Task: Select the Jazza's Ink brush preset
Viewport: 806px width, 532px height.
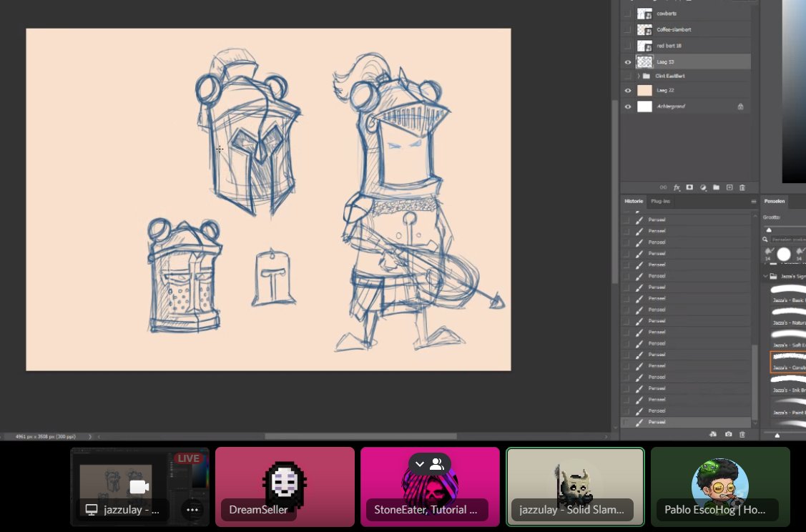Action: (x=787, y=384)
